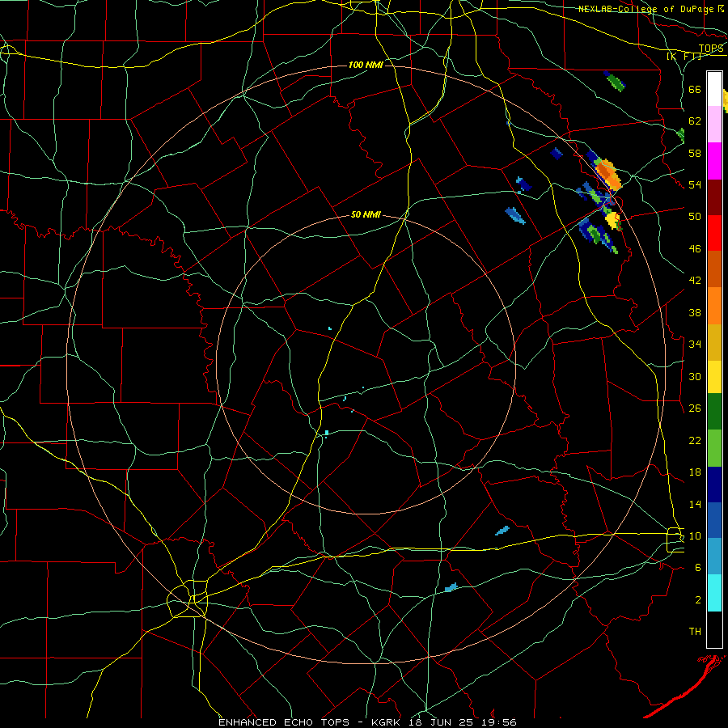Screen dimensions: 728x728
Task: Pick the bright red legend swatch
Action: [x=714, y=233]
